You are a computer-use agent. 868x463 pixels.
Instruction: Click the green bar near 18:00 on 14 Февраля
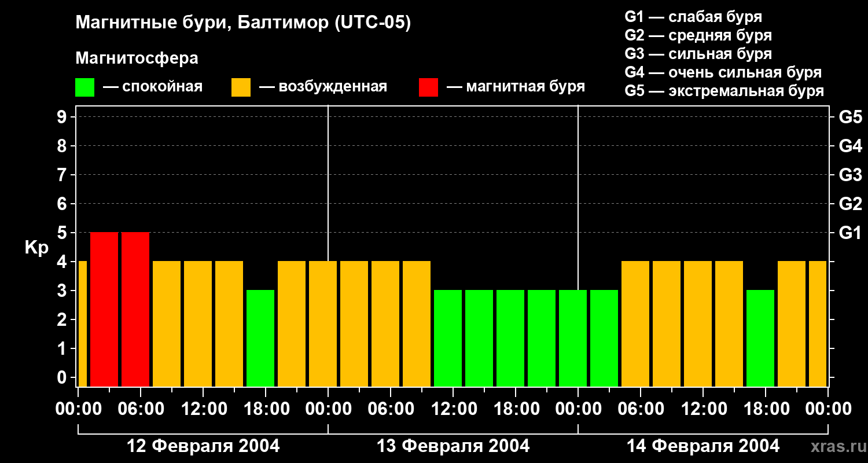pyautogui.click(x=760, y=338)
